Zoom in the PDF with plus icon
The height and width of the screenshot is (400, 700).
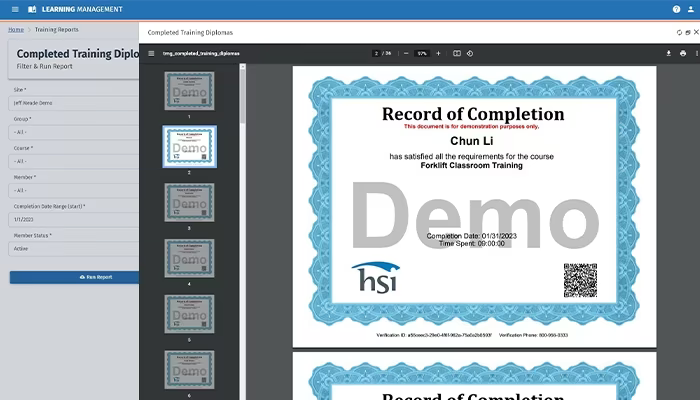click(x=438, y=54)
